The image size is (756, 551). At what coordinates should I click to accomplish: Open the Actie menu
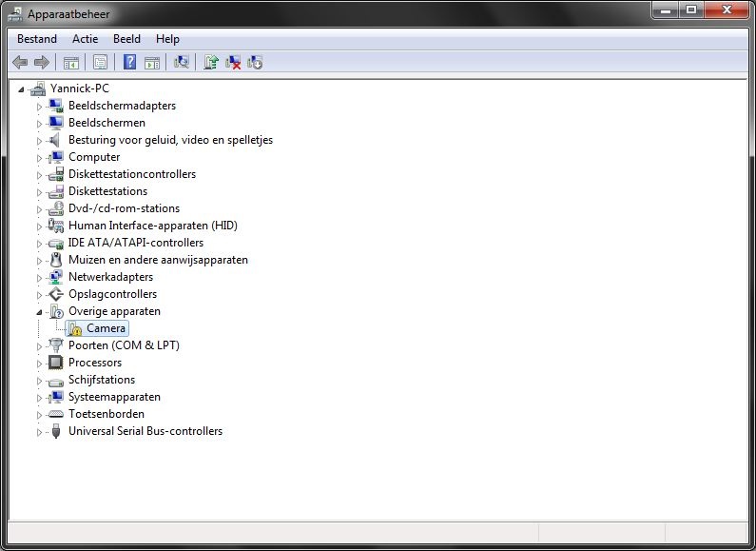pyautogui.click(x=85, y=39)
